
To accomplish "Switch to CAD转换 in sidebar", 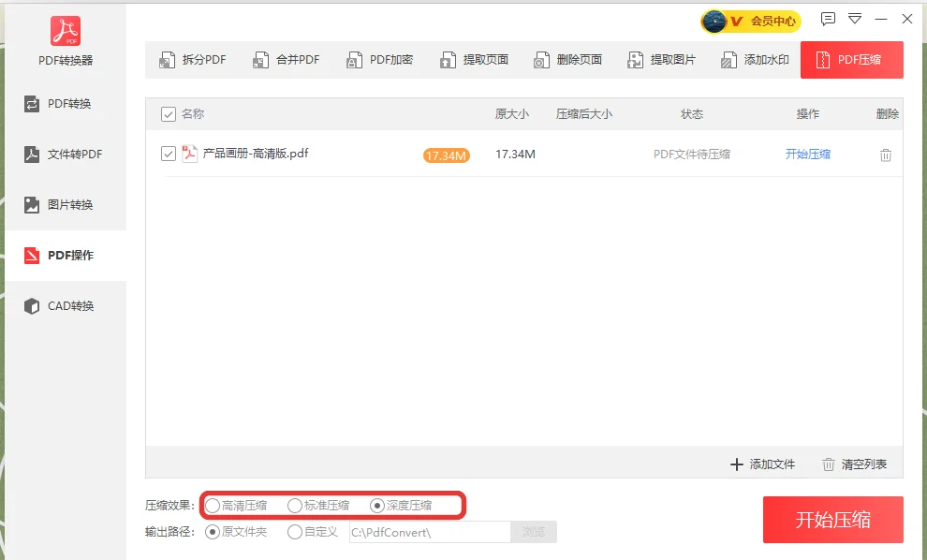I will pyautogui.click(x=66, y=305).
